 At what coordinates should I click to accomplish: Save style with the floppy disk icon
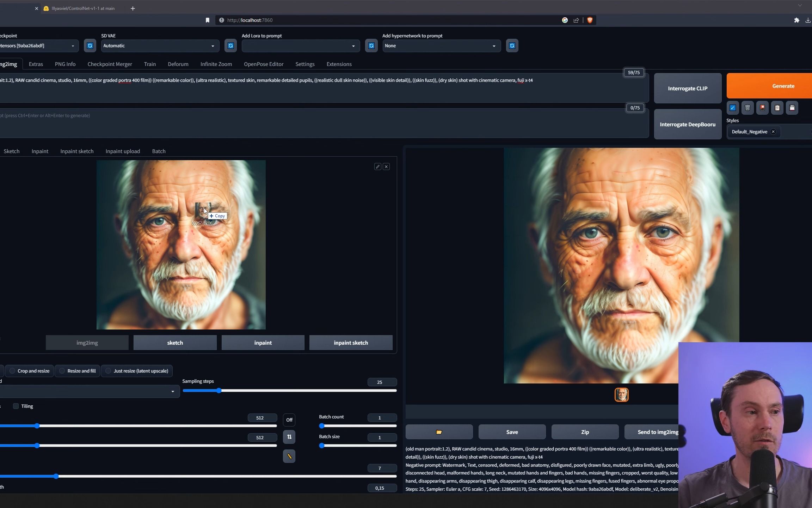pyautogui.click(x=792, y=108)
